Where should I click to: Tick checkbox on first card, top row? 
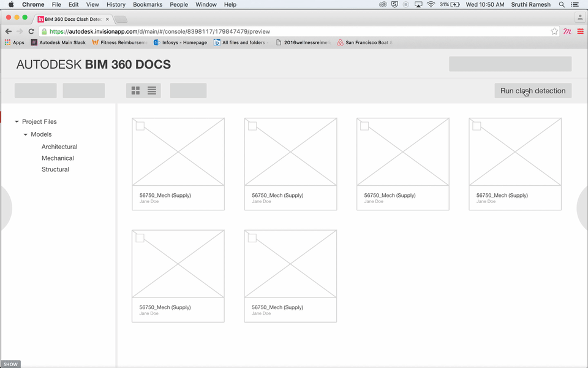[x=140, y=126]
